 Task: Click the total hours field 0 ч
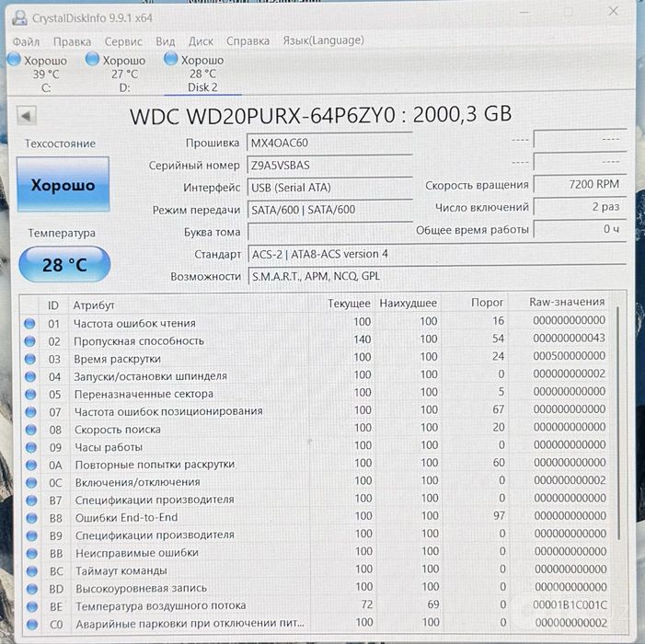(580, 229)
